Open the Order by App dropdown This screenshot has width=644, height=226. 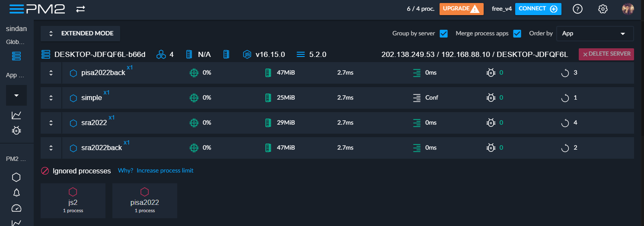(595, 34)
